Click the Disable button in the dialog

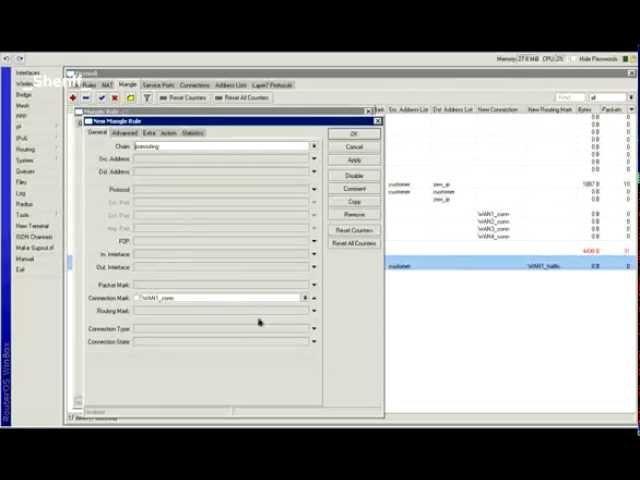354,176
